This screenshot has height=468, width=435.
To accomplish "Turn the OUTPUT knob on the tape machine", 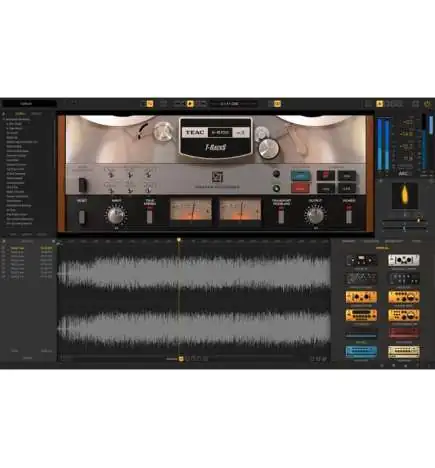I will pos(315,215).
